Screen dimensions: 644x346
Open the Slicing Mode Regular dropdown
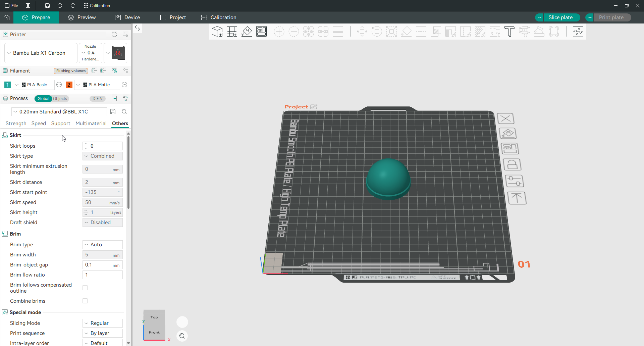coord(103,323)
